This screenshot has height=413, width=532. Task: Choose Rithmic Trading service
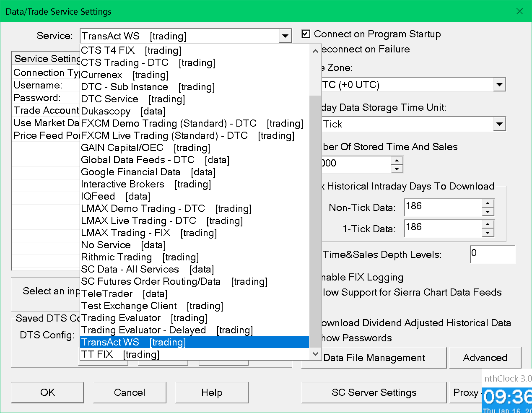click(195, 257)
